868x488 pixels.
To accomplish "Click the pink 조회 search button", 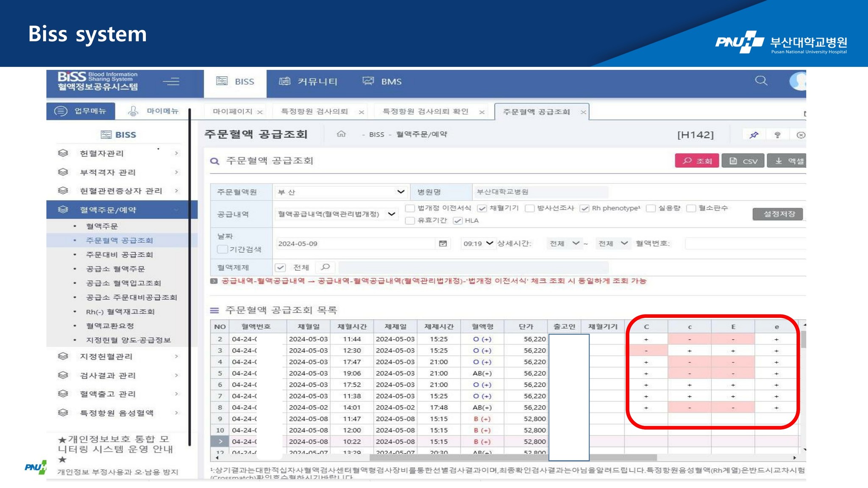I will [696, 161].
